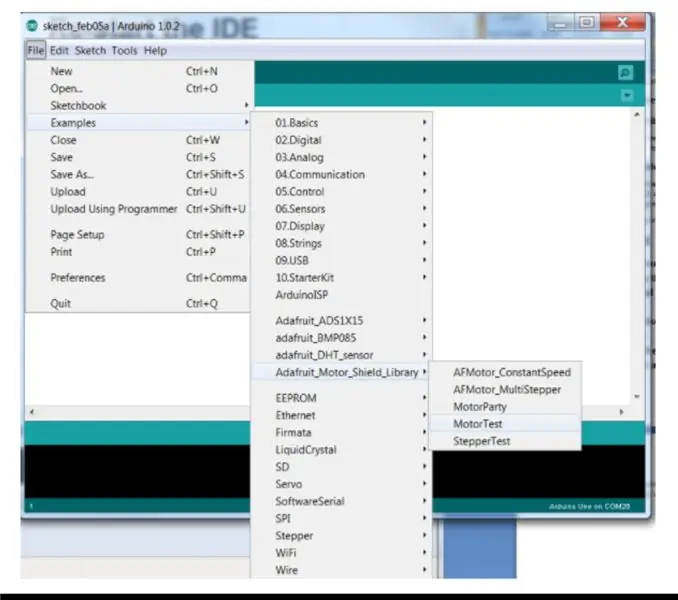Choose Upload Using Programmer

tap(138, 209)
